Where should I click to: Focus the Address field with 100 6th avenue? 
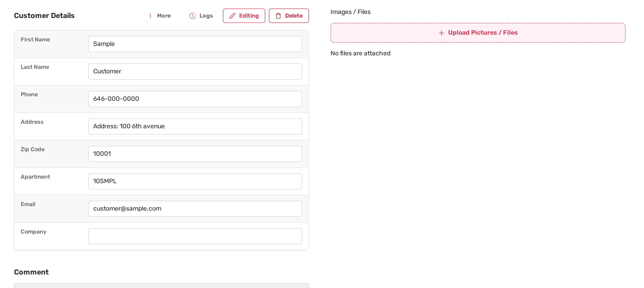(x=195, y=126)
